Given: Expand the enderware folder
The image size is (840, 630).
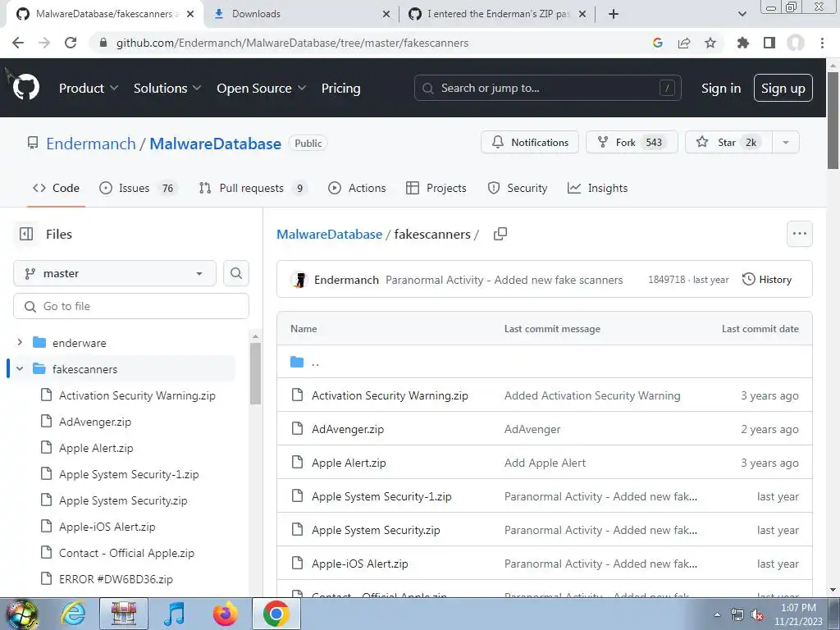Looking at the screenshot, I should (20, 342).
